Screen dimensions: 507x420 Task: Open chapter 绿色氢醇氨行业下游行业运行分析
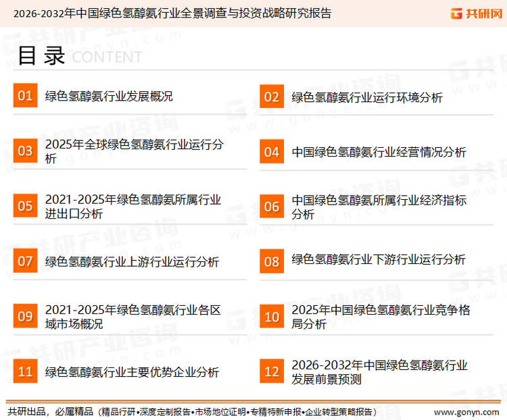point(379,259)
